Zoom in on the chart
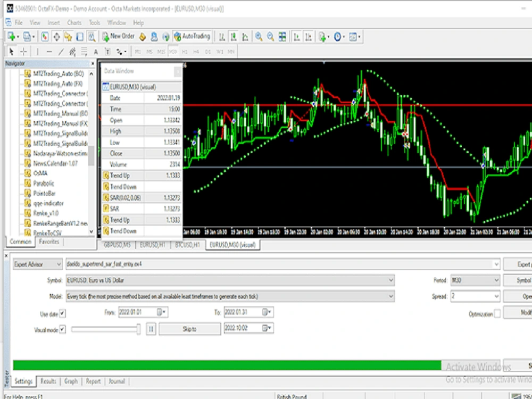The height and width of the screenshot is (399, 532). (259, 36)
